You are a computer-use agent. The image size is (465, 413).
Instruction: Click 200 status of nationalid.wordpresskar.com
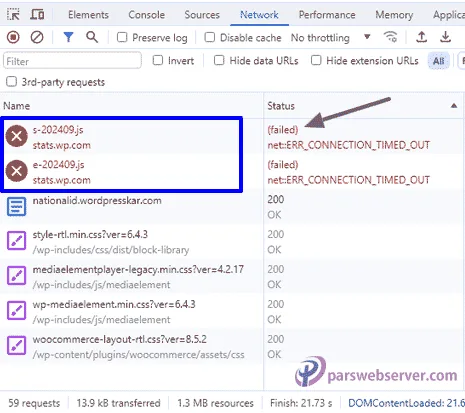point(276,199)
